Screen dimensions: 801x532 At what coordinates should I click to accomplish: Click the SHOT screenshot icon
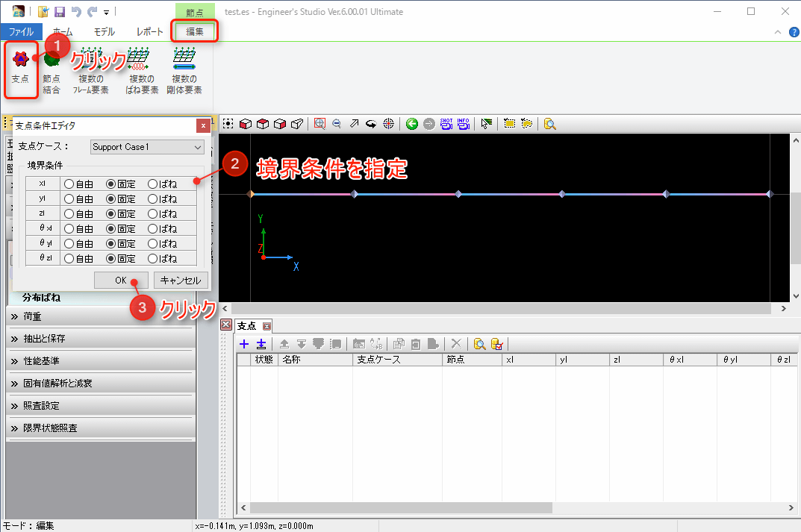446,124
